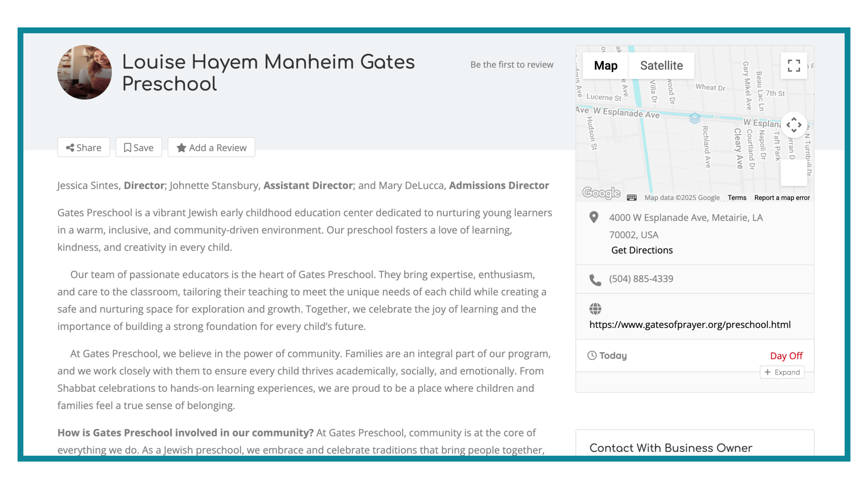868x489 pixels.
Task: Click the location pin icon by address
Action: click(x=594, y=217)
